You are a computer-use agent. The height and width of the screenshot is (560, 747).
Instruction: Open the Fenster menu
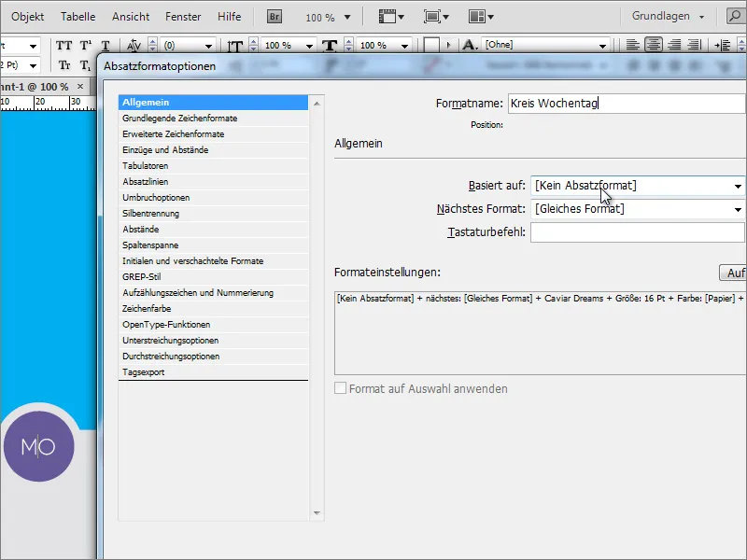[183, 17]
